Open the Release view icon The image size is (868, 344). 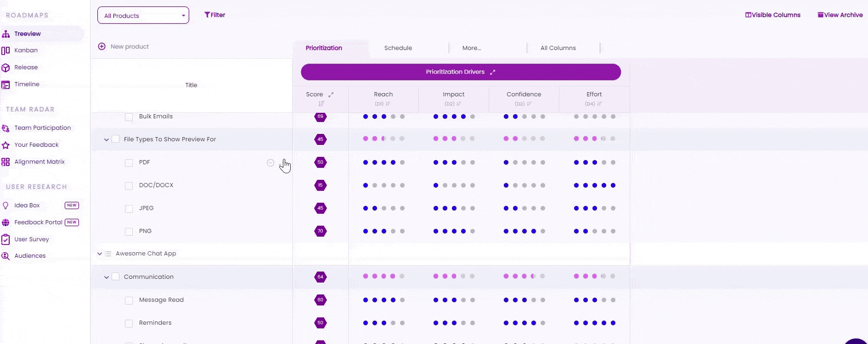coord(6,67)
